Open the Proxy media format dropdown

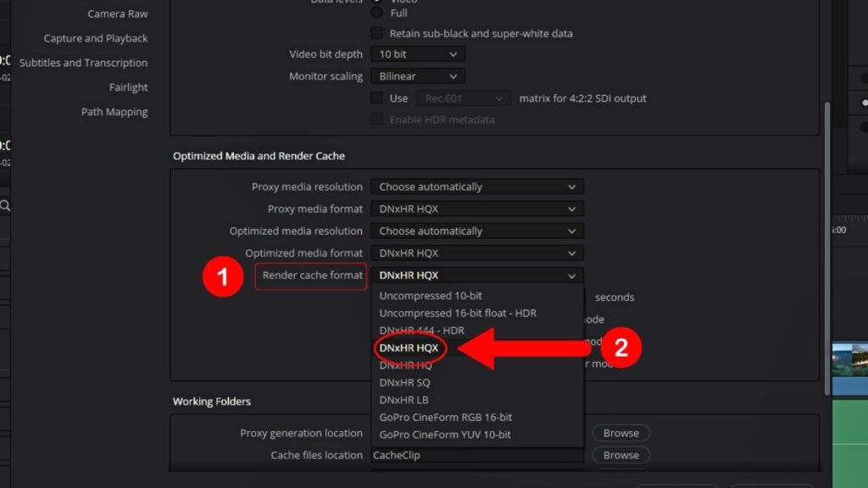click(x=476, y=208)
